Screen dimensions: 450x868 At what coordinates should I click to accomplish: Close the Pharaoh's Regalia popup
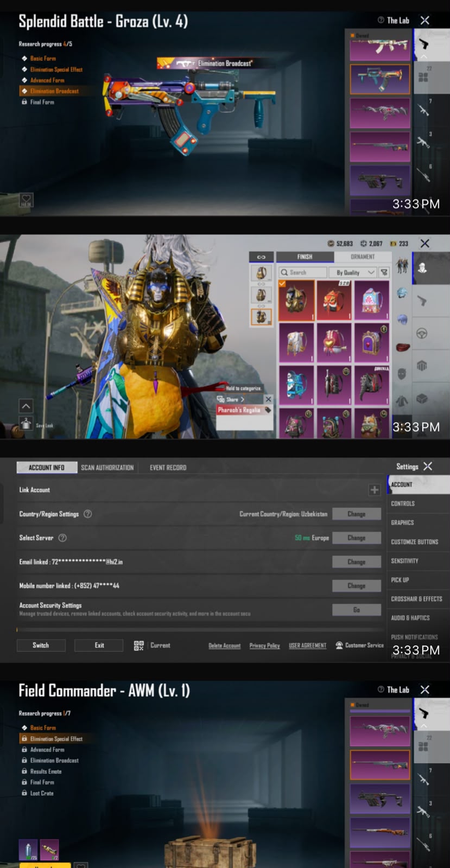(268, 399)
